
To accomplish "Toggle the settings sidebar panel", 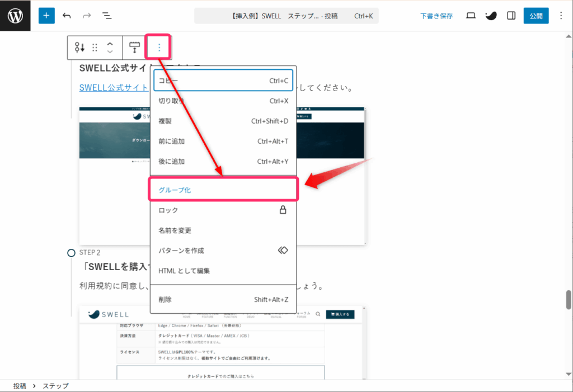I will point(511,16).
